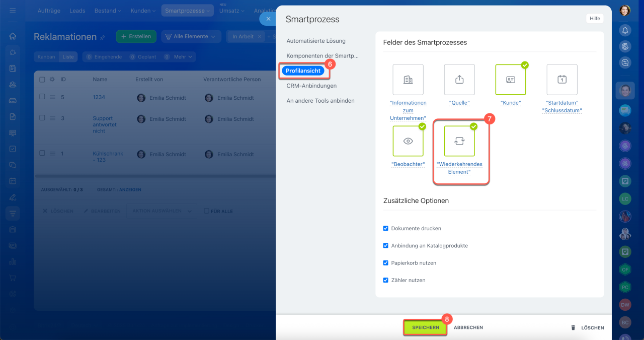644x340 pixels.
Task: Click the green Erstellen button
Action: point(136,36)
